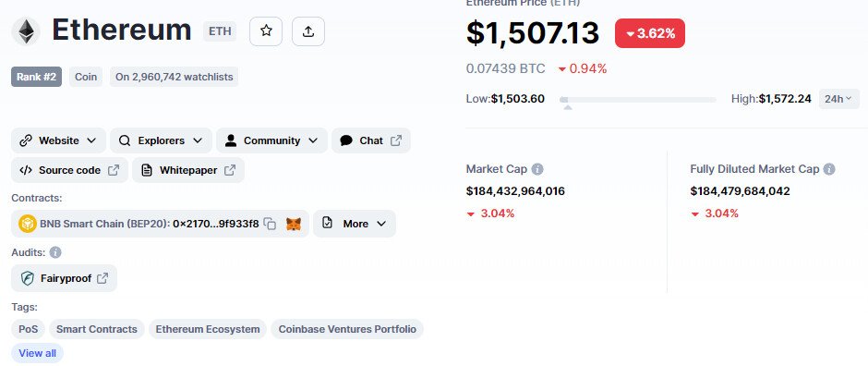Add Ethereum to watchlist with star icon
Image resolution: width=868 pixels, height=366 pixels.
(x=266, y=31)
